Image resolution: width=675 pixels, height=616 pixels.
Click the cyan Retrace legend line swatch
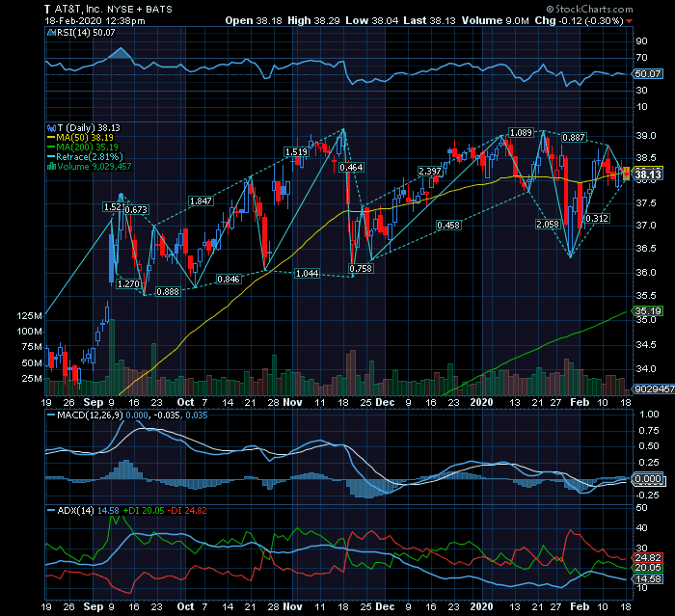click(x=51, y=157)
